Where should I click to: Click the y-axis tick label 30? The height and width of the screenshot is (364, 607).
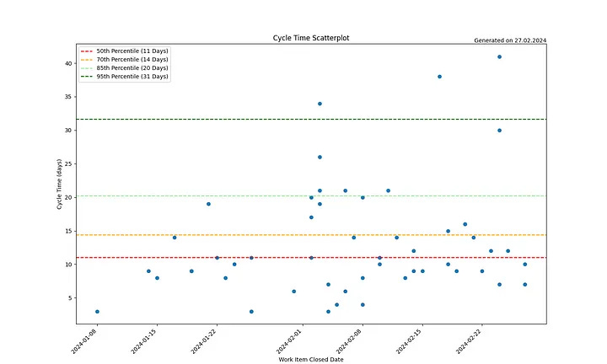(68, 131)
